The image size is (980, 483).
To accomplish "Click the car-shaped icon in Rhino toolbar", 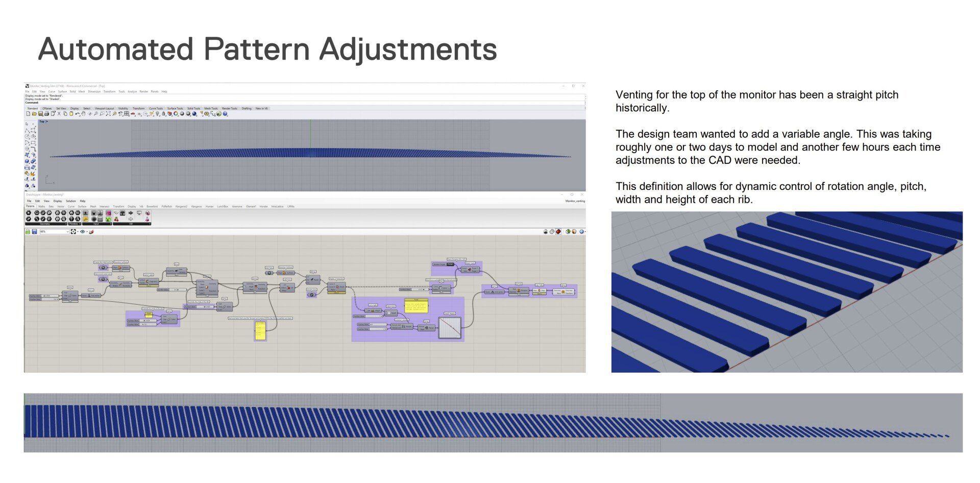I will click(x=133, y=113).
